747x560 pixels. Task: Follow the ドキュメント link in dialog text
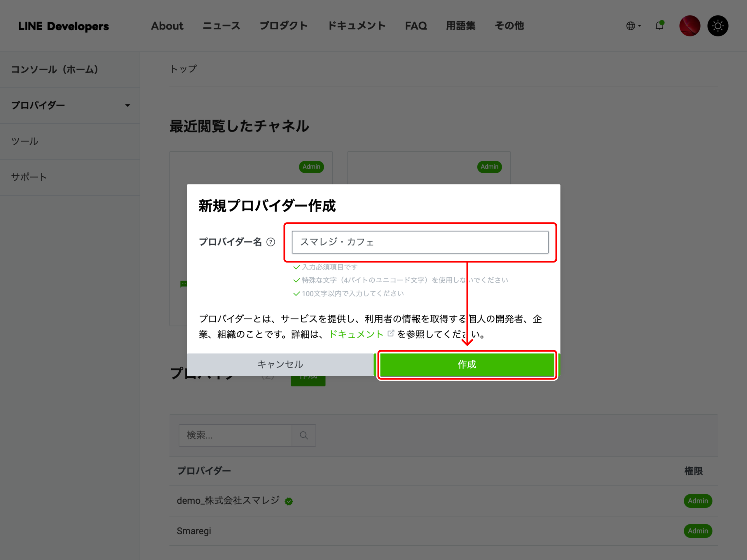tap(356, 334)
